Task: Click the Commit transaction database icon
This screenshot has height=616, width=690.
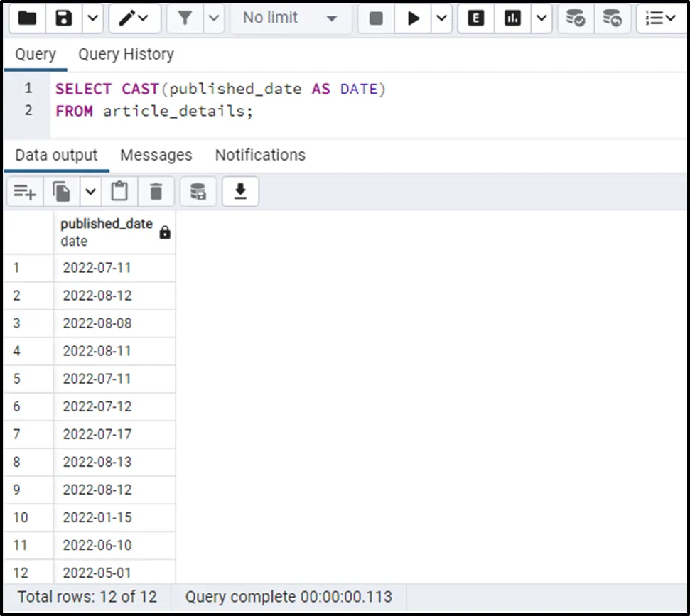Action: pos(575,18)
